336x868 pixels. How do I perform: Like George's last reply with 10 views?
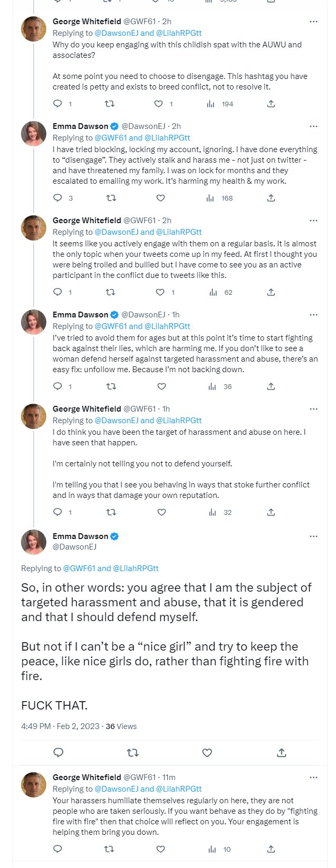point(161,849)
